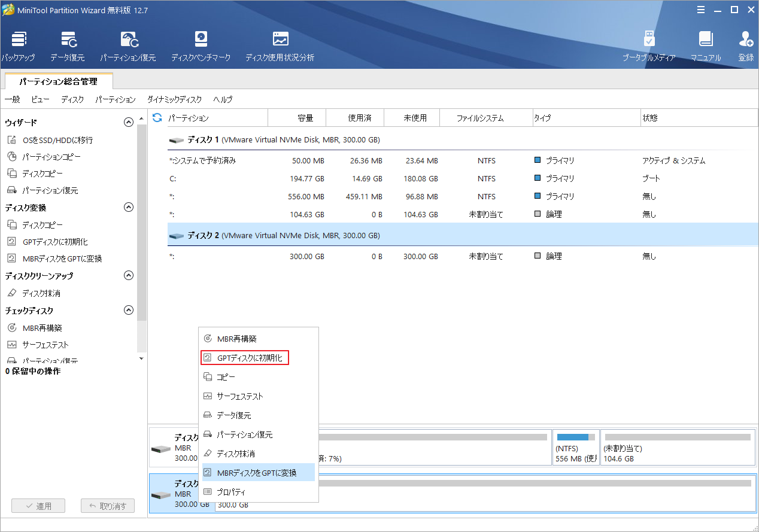The image size is (759, 532).
Task: Click the 104.6 GB 未割り当て block in disk map
Action: point(678,447)
